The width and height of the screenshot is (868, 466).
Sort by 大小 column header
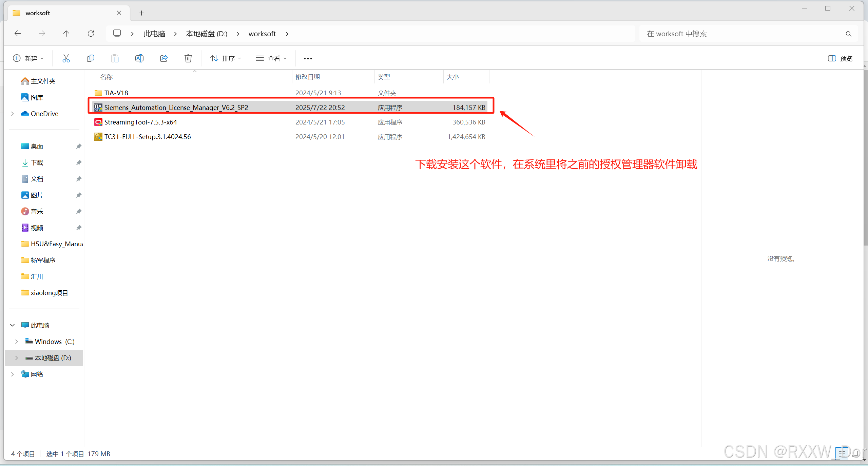[x=452, y=77]
